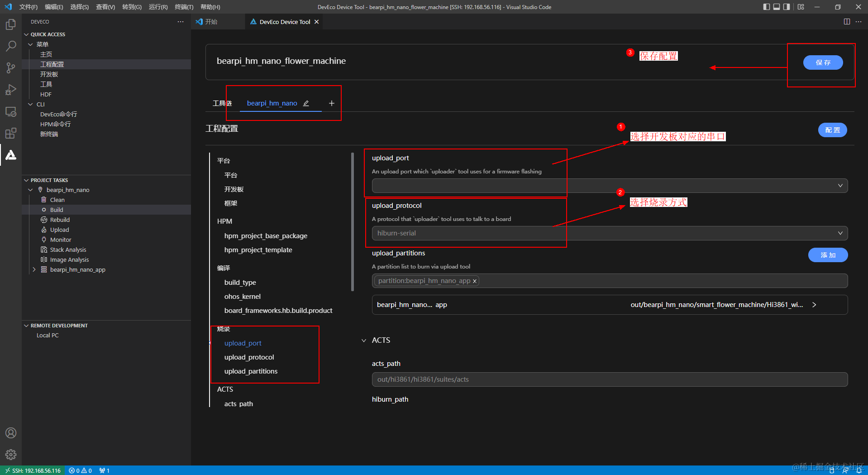Click the SSH remote indicator in the status bar
868x475 pixels.
click(x=33, y=470)
